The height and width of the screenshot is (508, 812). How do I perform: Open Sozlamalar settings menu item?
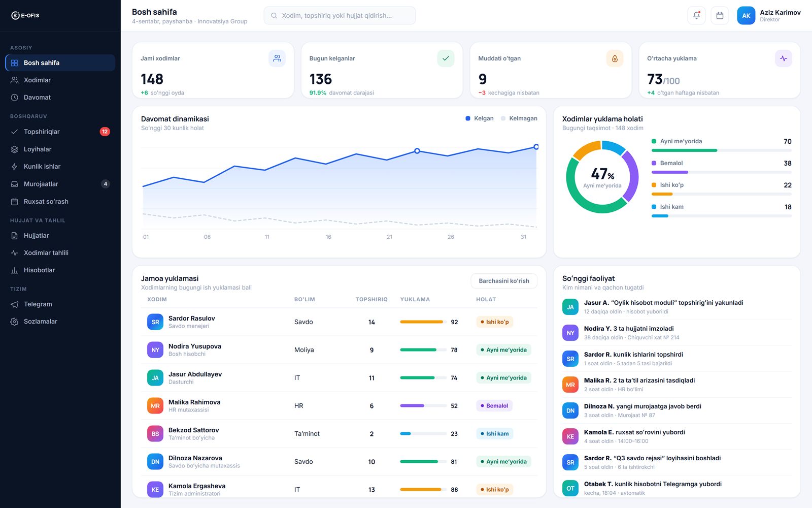click(x=60, y=322)
